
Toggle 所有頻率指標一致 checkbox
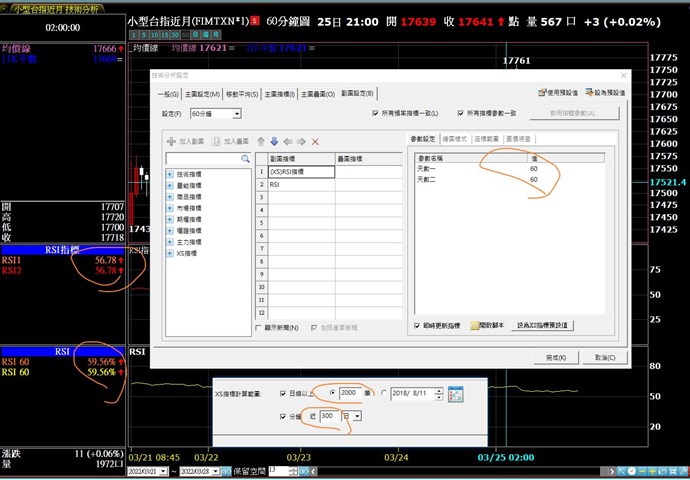(x=373, y=114)
